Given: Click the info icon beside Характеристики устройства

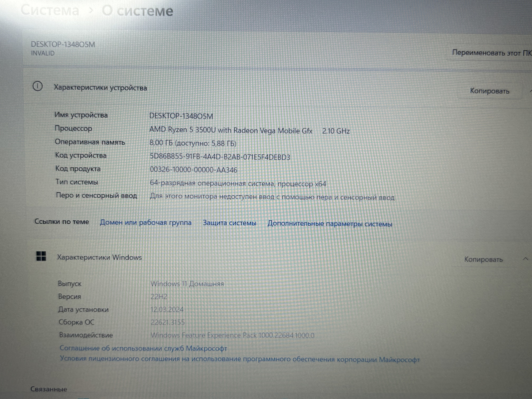Looking at the screenshot, I should (38, 86).
